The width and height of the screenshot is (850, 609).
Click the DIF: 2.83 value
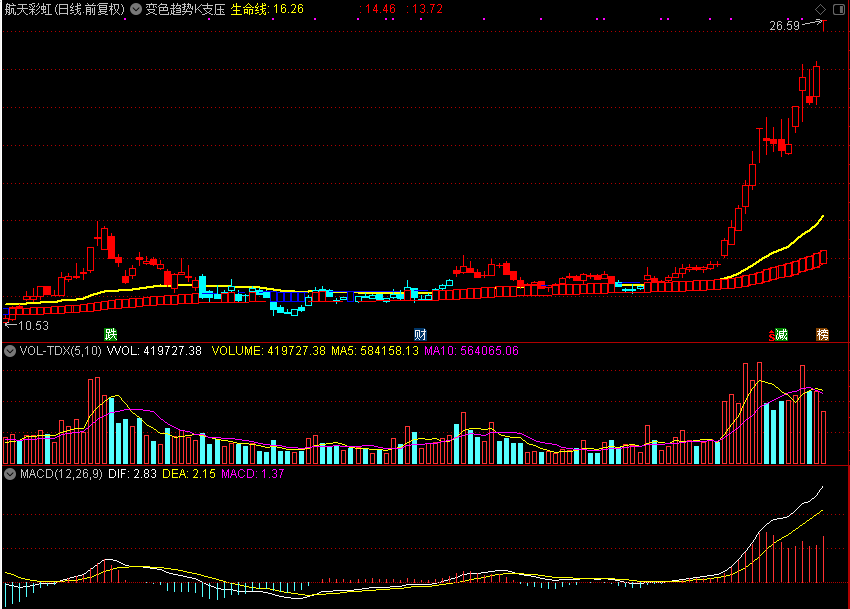pyautogui.click(x=132, y=474)
